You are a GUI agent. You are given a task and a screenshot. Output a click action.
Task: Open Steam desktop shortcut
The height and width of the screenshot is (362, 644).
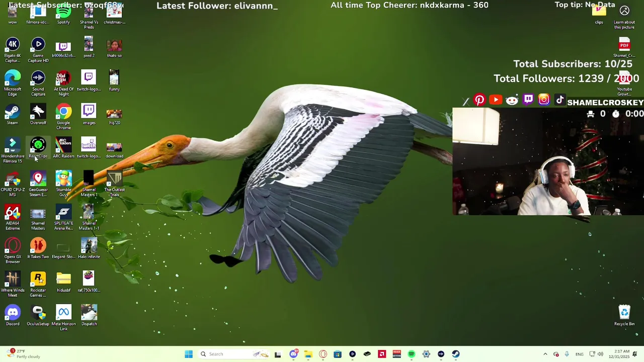point(13,115)
